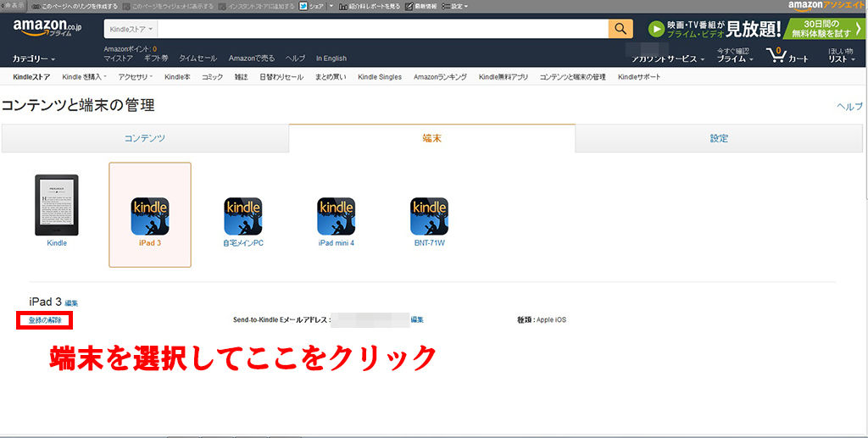Click the マイストア link
The width and height of the screenshot is (868, 438).
119,58
